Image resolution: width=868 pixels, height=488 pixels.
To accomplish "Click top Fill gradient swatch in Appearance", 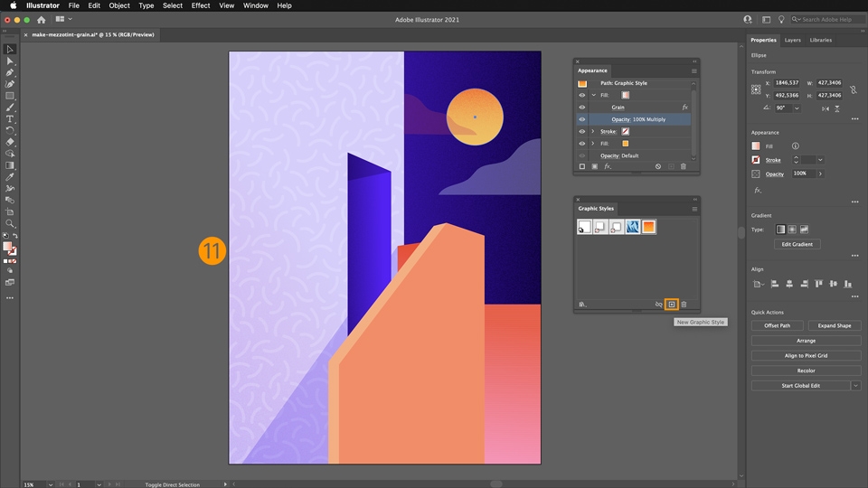I will (x=625, y=95).
